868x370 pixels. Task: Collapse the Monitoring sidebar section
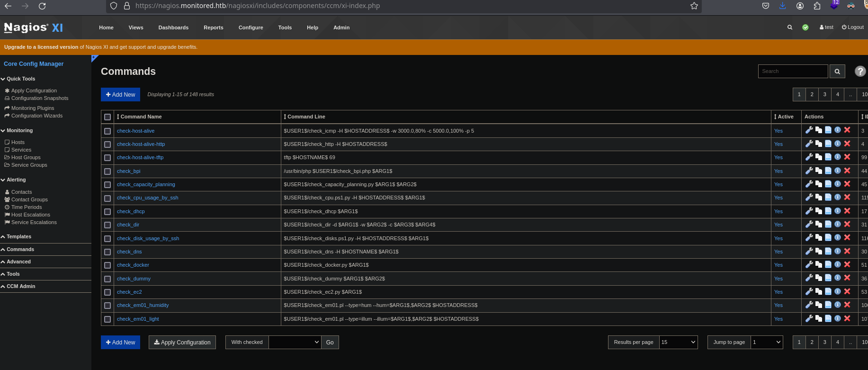(17, 130)
